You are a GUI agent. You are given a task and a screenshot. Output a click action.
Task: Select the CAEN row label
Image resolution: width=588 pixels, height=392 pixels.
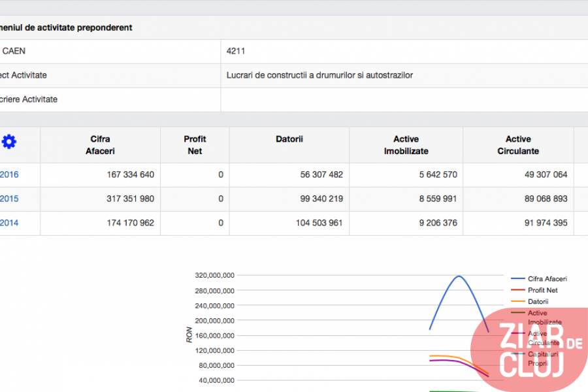pos(14,51)
